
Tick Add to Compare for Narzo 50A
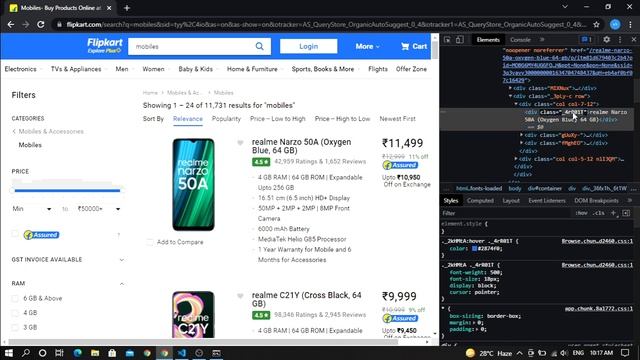pos(150,242)
